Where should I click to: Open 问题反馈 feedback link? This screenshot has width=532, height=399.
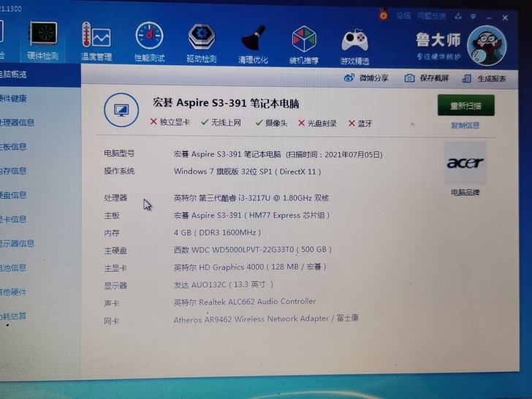point(431,16)
